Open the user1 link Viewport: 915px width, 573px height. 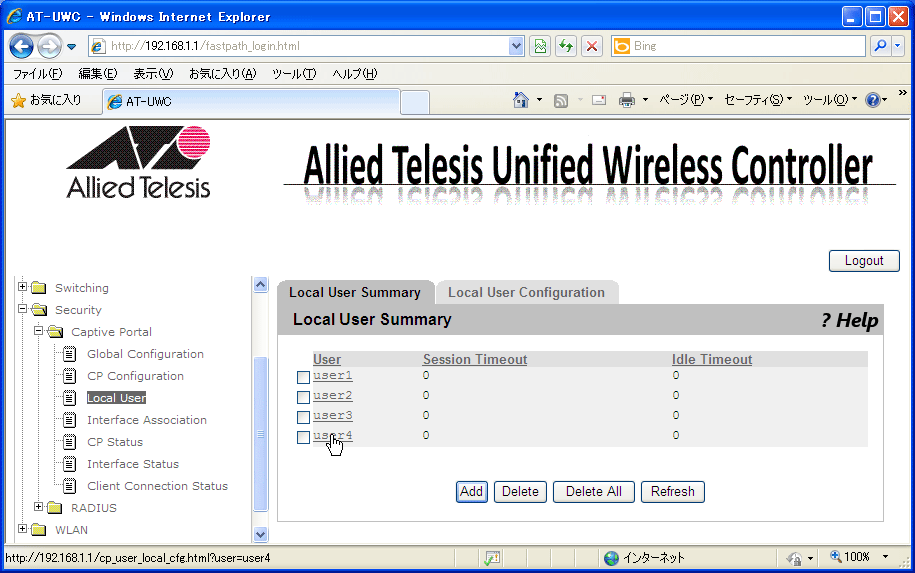point(333,375)
